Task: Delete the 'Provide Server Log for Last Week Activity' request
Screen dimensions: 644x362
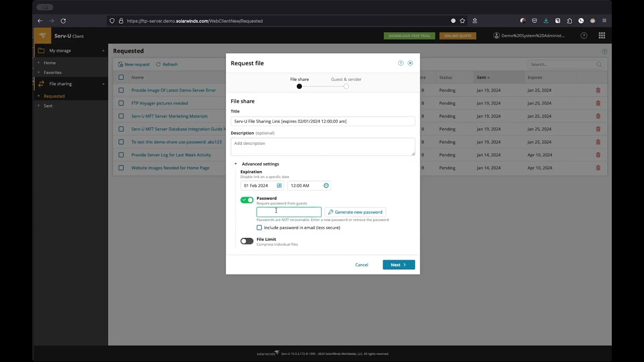Action: coord(598,155)
